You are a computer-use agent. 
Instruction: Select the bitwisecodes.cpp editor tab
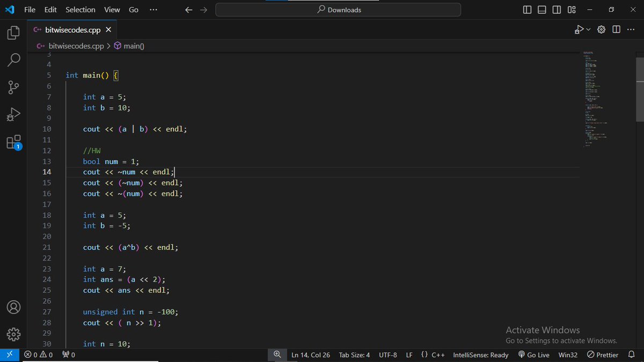pos(73,29)
